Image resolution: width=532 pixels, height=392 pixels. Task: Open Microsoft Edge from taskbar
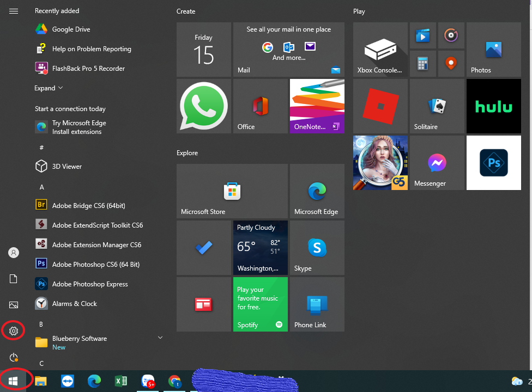pyautogui.click(x=94, y=381)
